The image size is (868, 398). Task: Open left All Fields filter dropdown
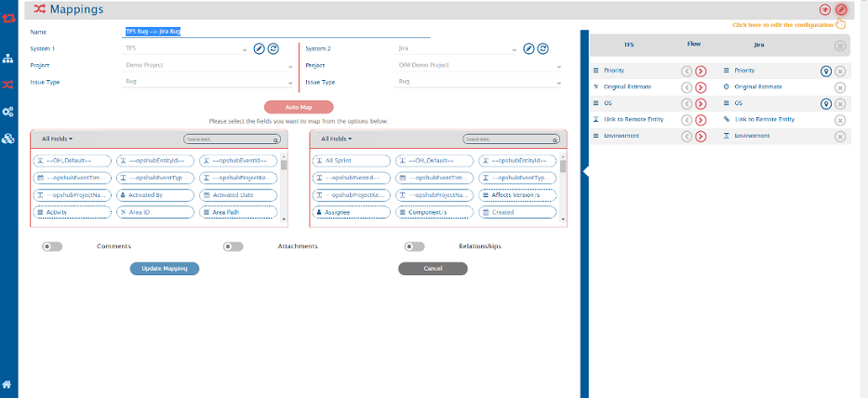click(x=58, y=139)
